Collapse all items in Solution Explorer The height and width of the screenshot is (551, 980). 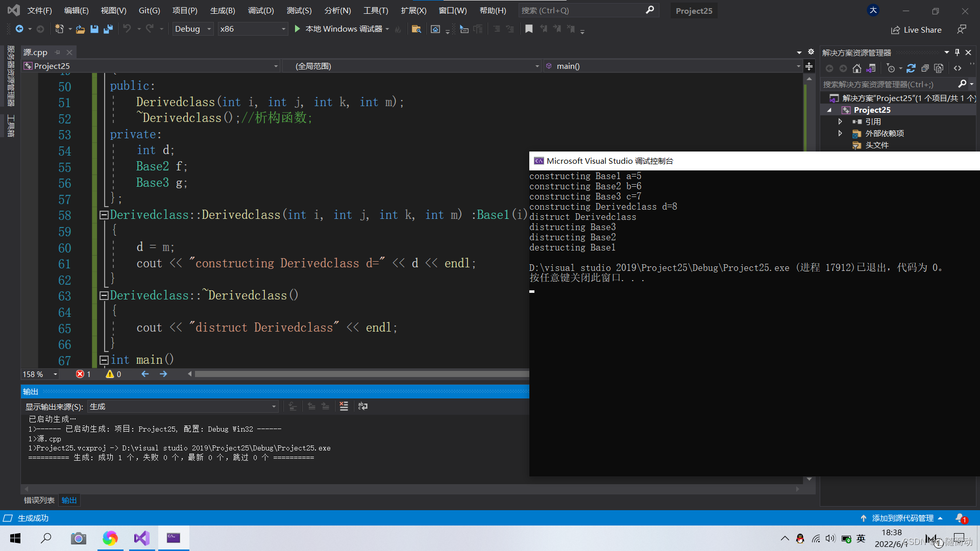pyautogui.click(x=925, y=68)
